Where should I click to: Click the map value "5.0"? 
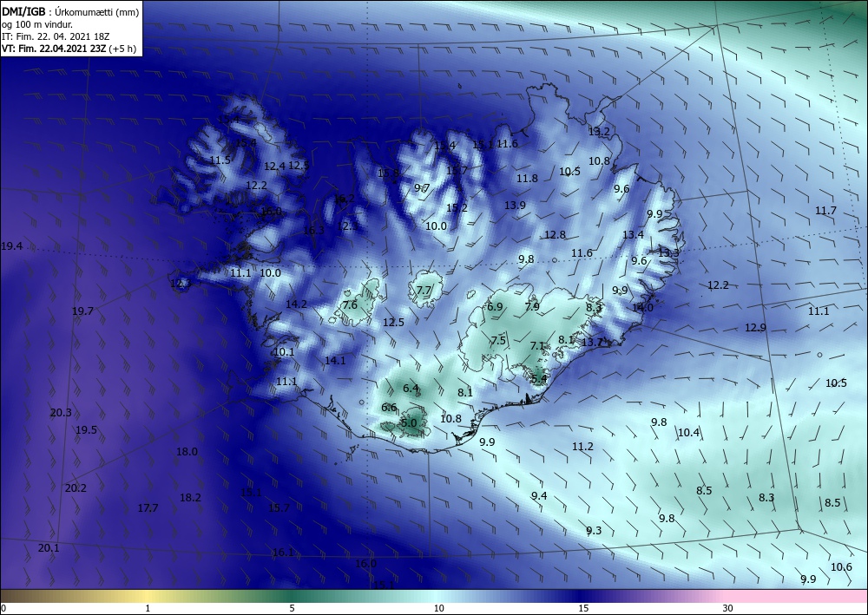tap(409, 423)
